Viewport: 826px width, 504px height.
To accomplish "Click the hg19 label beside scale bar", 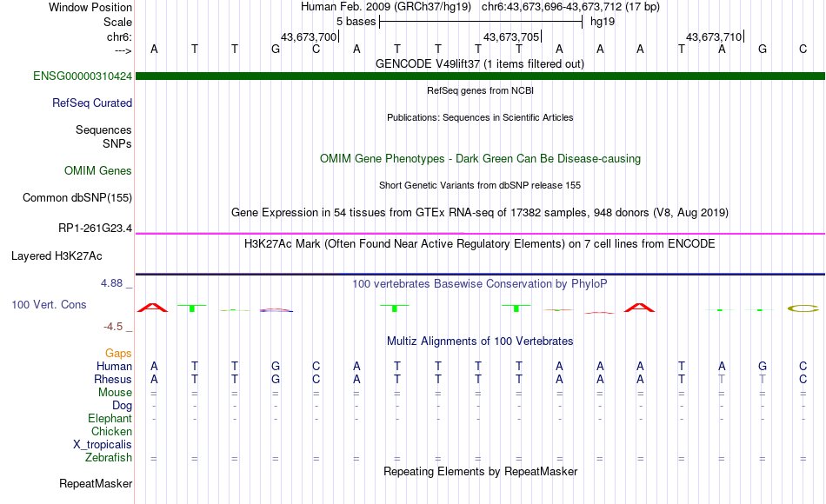I will click(x=603, y=22).
